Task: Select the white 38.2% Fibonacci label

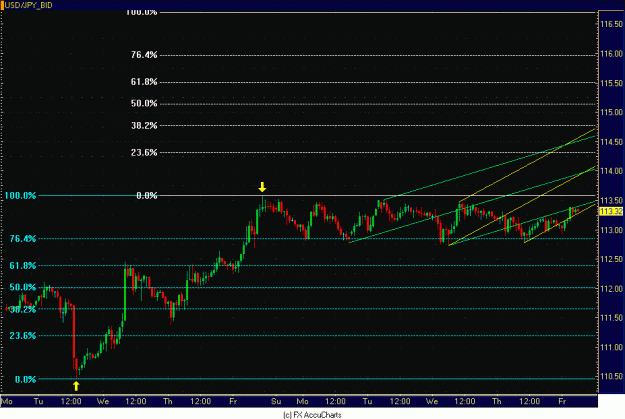Action: (144, 126)
